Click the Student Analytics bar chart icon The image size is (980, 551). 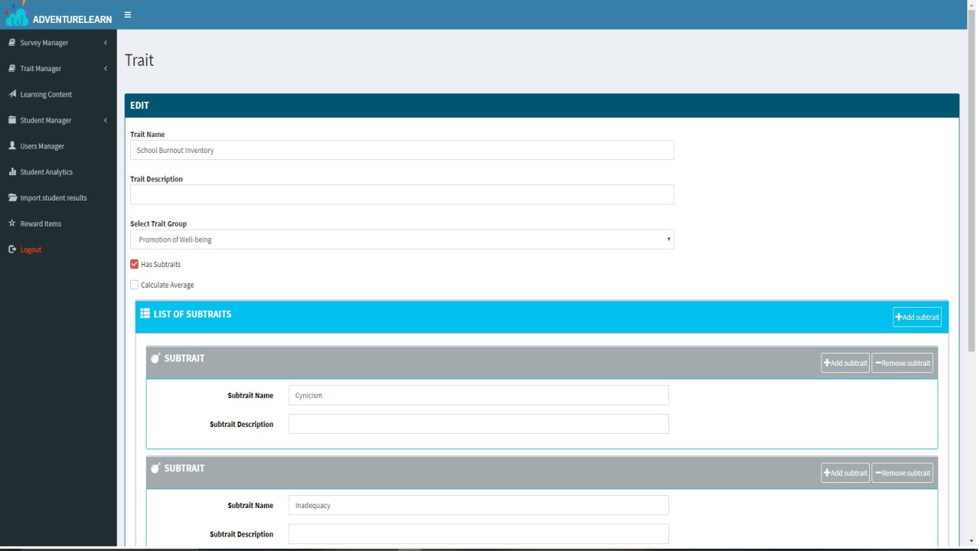pyautogui.click(x=12, y=172)
